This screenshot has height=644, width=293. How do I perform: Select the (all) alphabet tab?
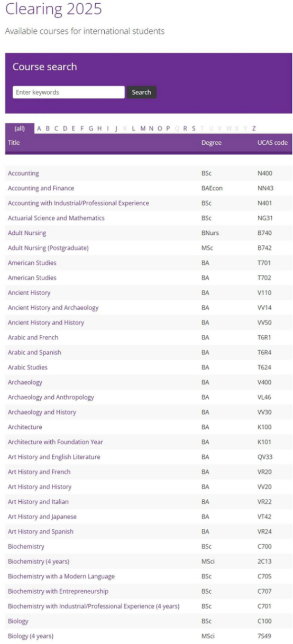click(x=20, y=128)
